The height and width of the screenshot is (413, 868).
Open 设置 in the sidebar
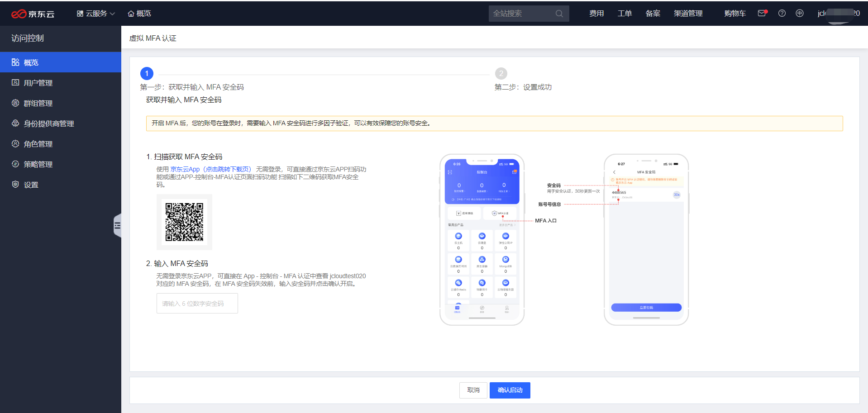click(x=61, y=185)
